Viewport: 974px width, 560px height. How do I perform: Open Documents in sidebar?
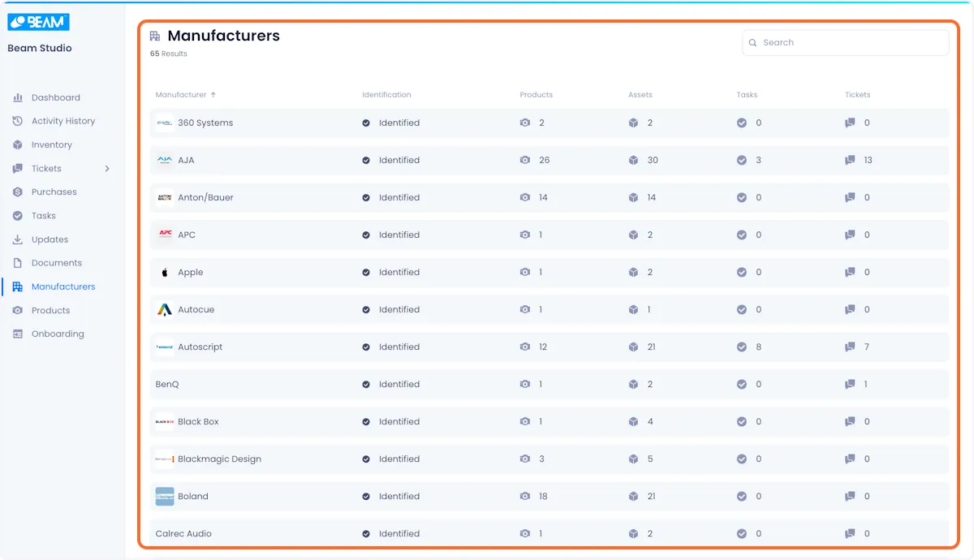(x=57, y=263)
